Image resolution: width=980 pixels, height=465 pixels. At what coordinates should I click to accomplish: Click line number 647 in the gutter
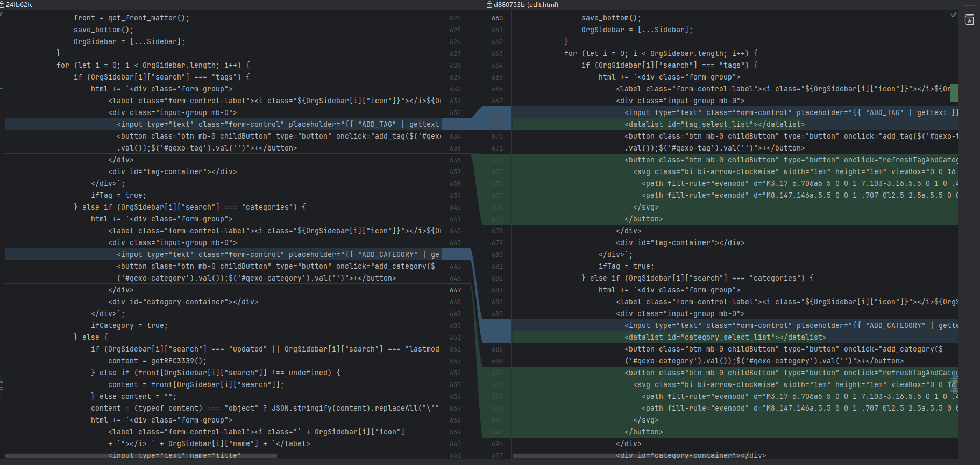455,290
